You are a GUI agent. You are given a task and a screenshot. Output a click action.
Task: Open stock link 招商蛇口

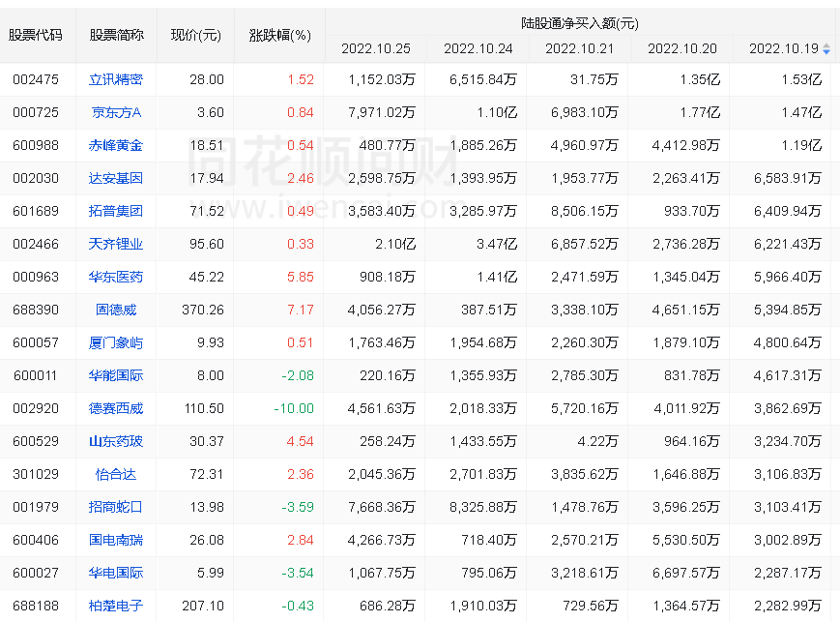coord(116,507)
